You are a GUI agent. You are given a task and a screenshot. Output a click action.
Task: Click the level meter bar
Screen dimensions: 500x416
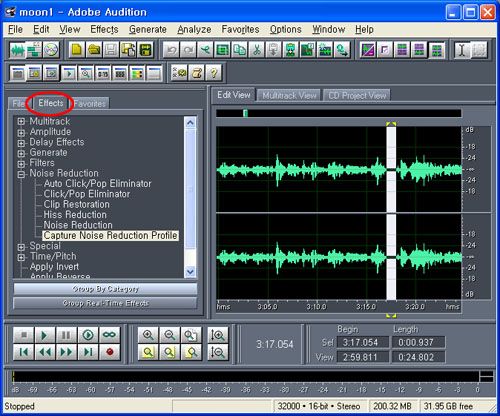click(246, 377)
